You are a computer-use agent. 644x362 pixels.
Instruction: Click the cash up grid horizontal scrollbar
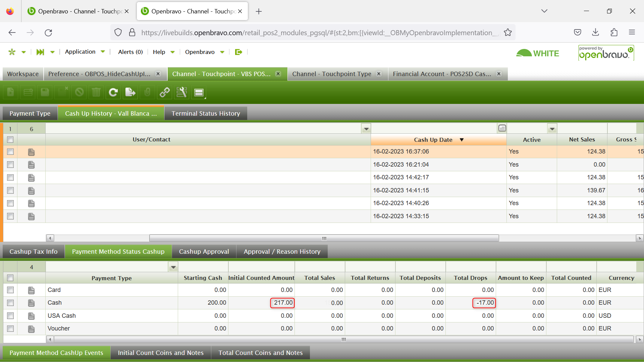(324, 238)
